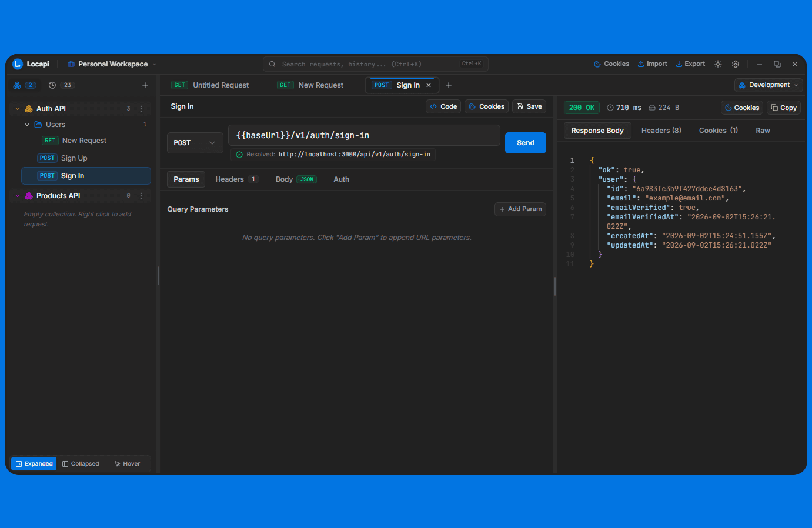
Task: Switch the sidebar to Hover mode
Action: tap(128, 464)
